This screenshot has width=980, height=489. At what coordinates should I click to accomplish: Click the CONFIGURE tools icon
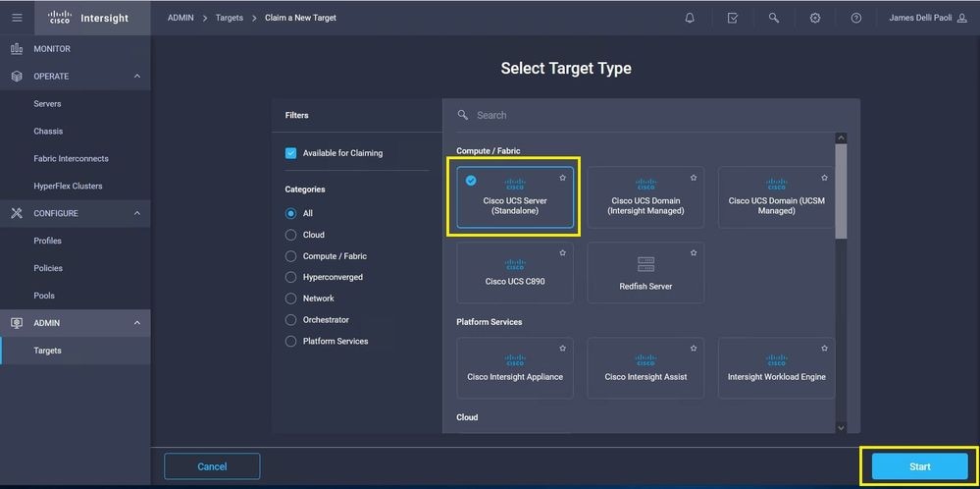point(17,213)
